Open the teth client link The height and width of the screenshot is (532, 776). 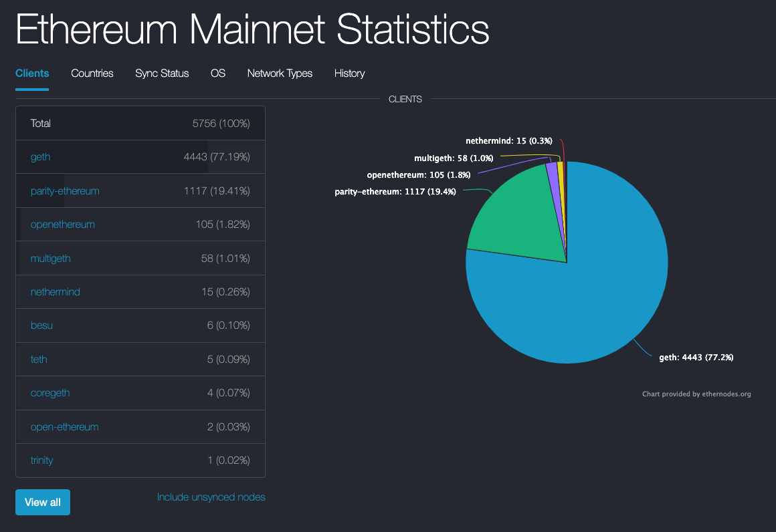point(39,360)
